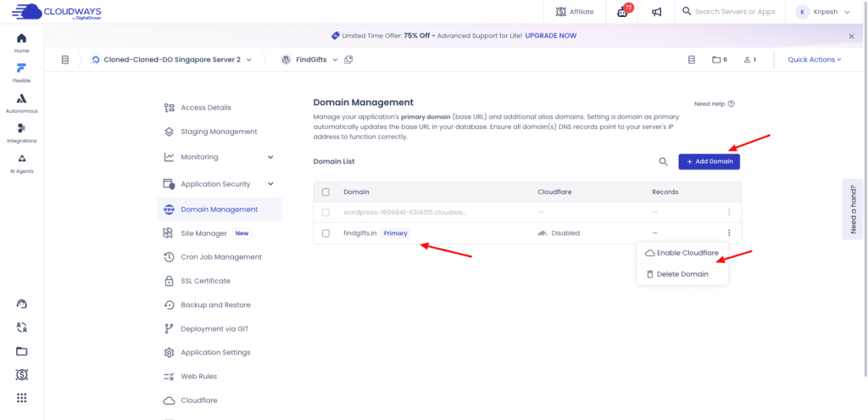The height and width of the screenshot is (420, 868).
Task: Open the Affiliate link in header
Action: tap(575, 12)
